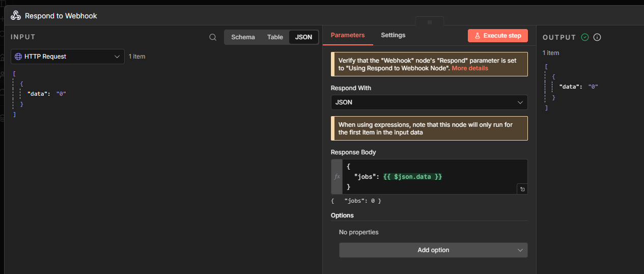
Task: Switch input view to Schema
Action: click(243, 37)
